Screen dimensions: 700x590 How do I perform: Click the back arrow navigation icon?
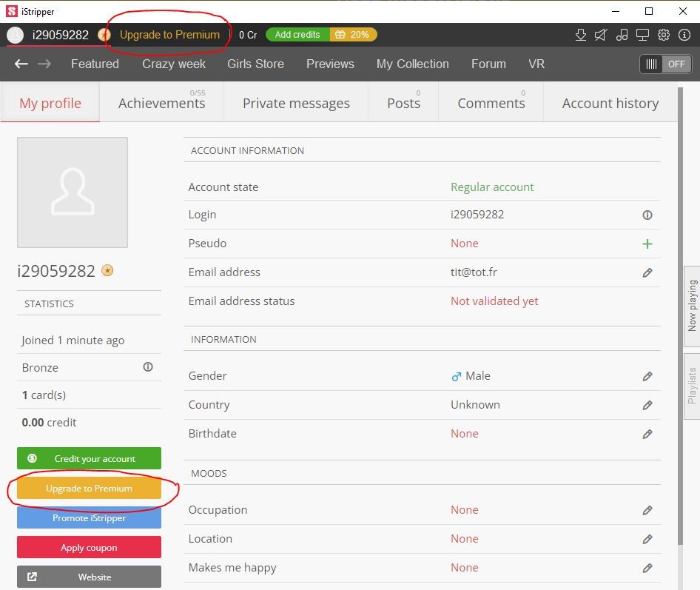click(x=21, y=64)
